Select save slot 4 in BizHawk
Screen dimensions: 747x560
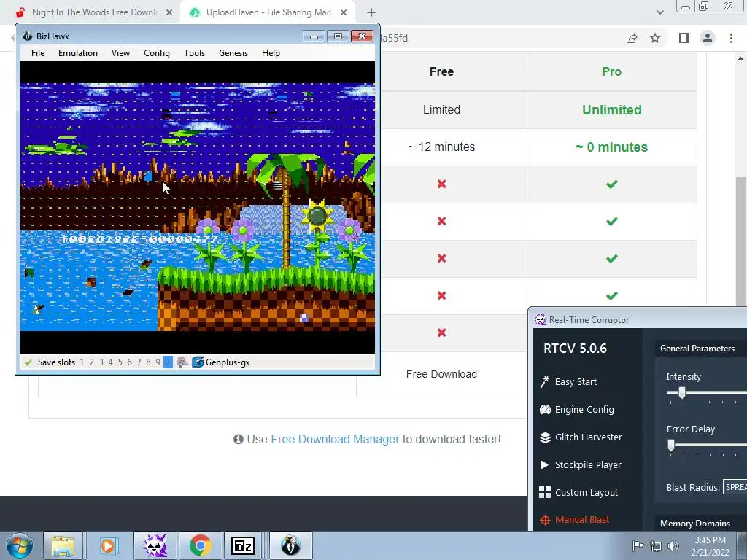(111, 362)
